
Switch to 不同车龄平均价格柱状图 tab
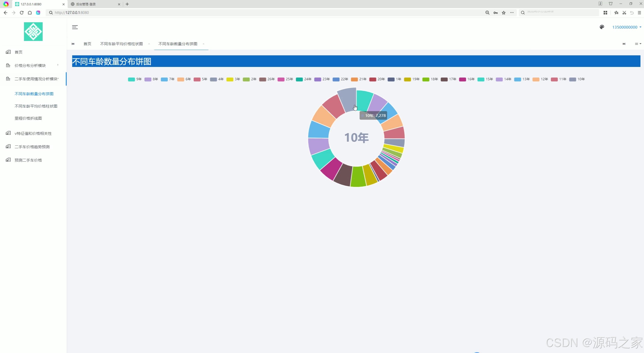click(121, 44)
